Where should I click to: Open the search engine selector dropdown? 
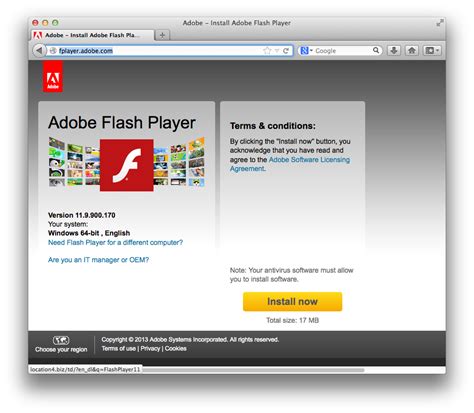click(306, 51)
